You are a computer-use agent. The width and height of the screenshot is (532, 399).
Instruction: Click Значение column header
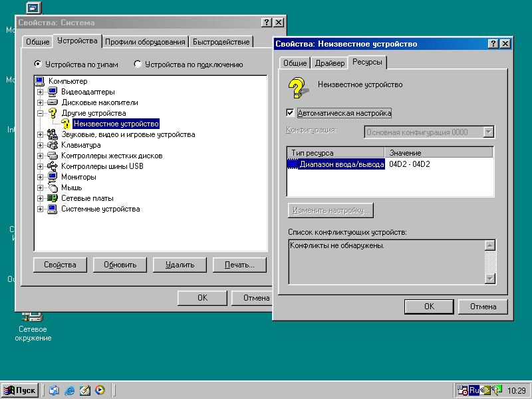click(x=438, y=153)
